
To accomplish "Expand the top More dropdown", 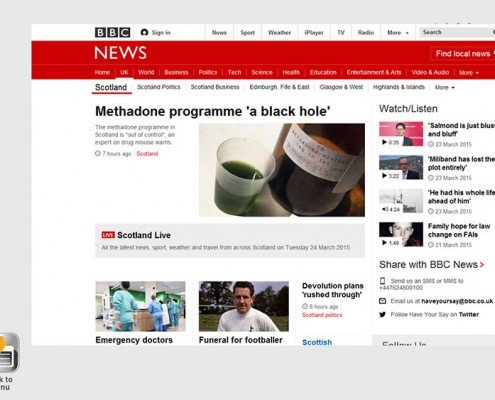I will point(398,32).
